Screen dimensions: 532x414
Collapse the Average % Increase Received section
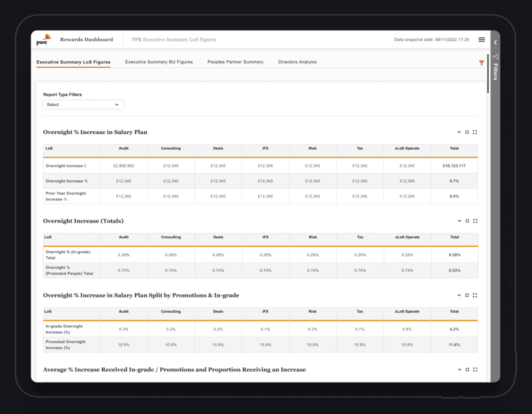[459, 369]
